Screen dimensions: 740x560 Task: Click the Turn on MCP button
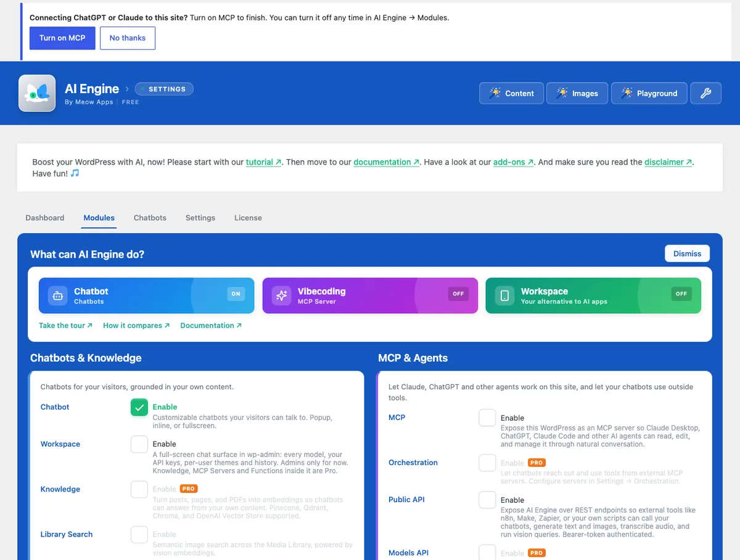62,38
